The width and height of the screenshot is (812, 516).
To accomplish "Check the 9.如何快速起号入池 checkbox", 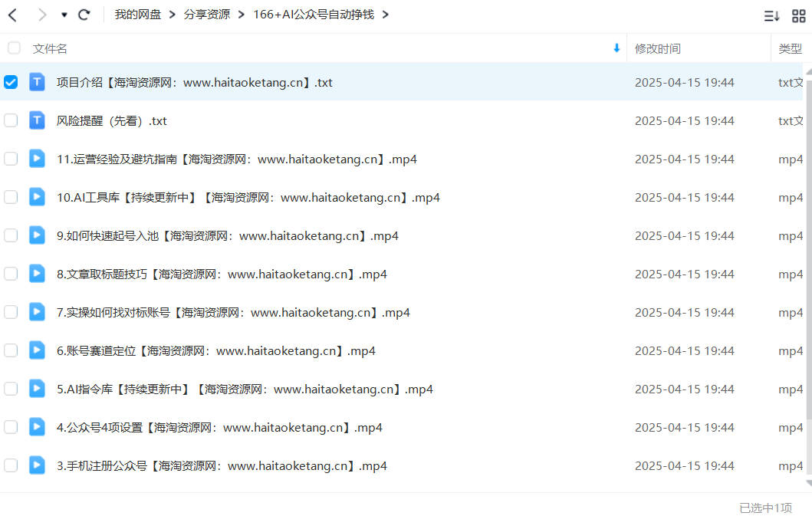I will [11, 235].
